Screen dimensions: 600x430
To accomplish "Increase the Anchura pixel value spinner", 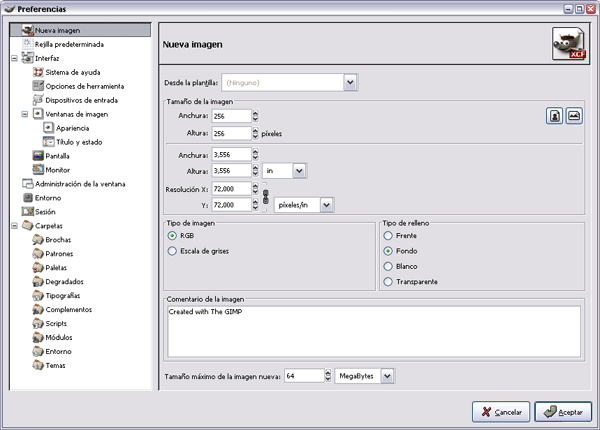I will tap(256, 113).
